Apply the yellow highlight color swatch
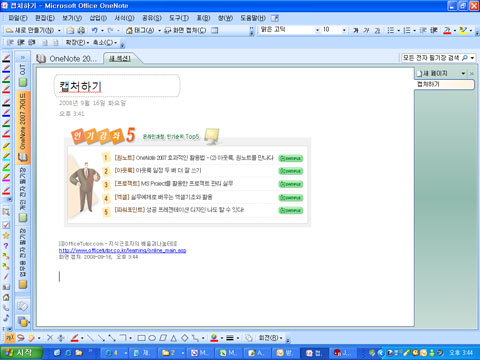 tap(463, 31)
